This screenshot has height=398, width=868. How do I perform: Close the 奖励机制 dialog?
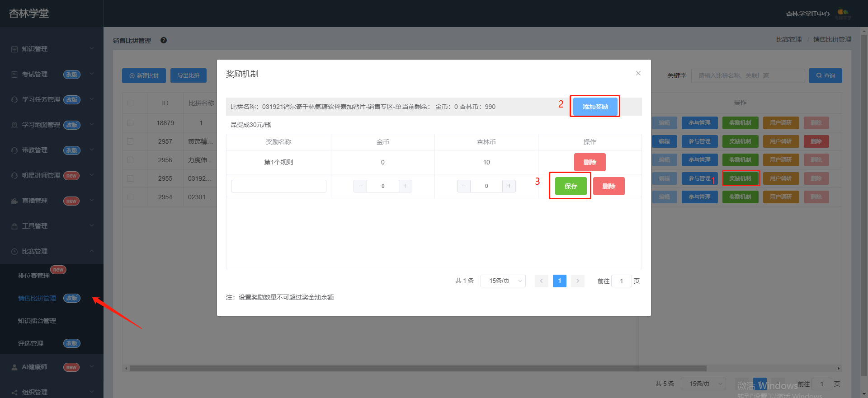(638, 73)
